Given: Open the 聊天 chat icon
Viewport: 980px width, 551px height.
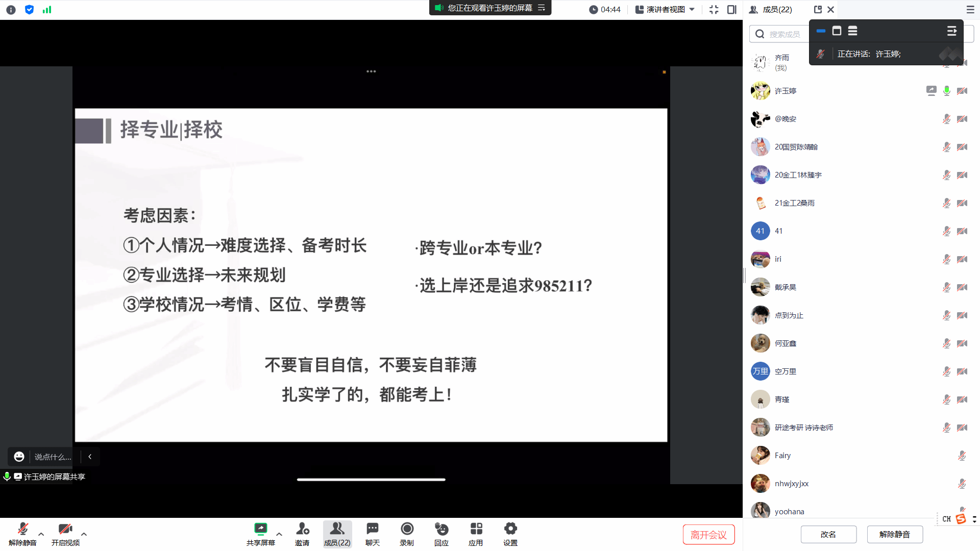Looking at the screenshot, I should point(372,529).
